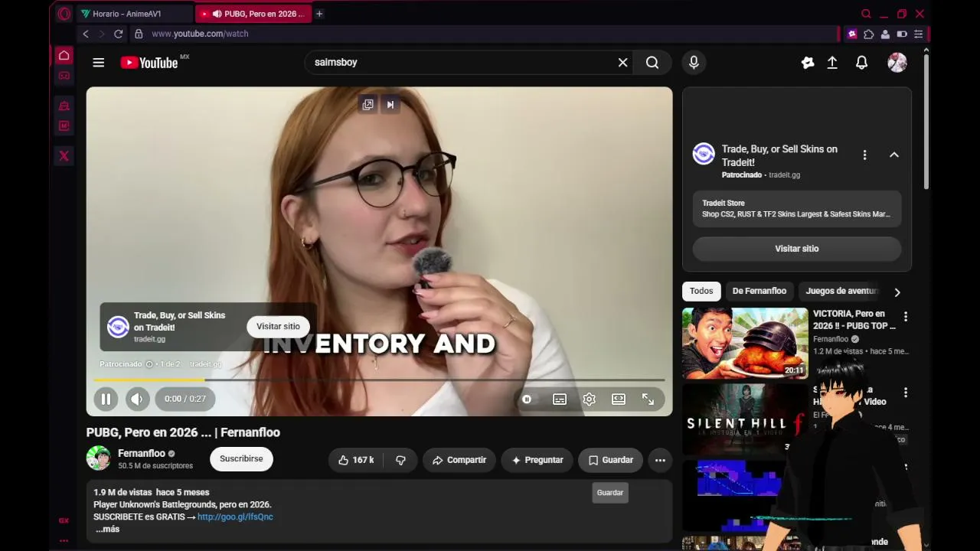The width and height of the screenshot is (980, 551).
Task: Collapse the Tradeit ad panel
Action: click(x=893, y=155)
